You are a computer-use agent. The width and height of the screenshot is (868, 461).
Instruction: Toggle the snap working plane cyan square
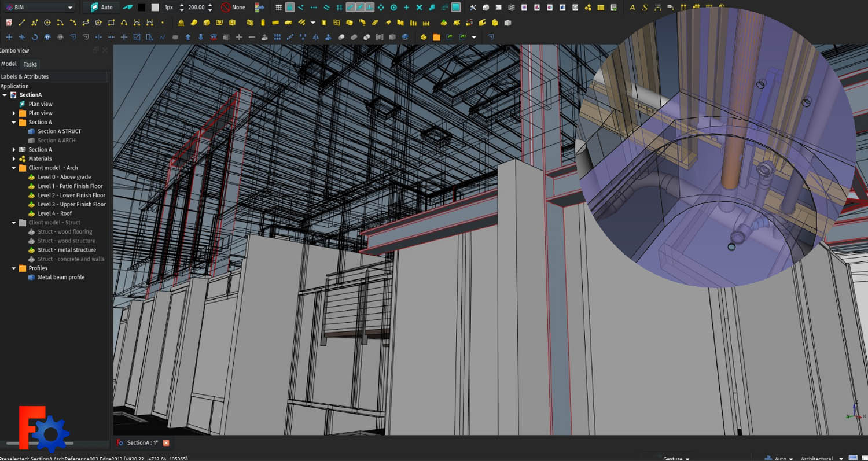456,8
